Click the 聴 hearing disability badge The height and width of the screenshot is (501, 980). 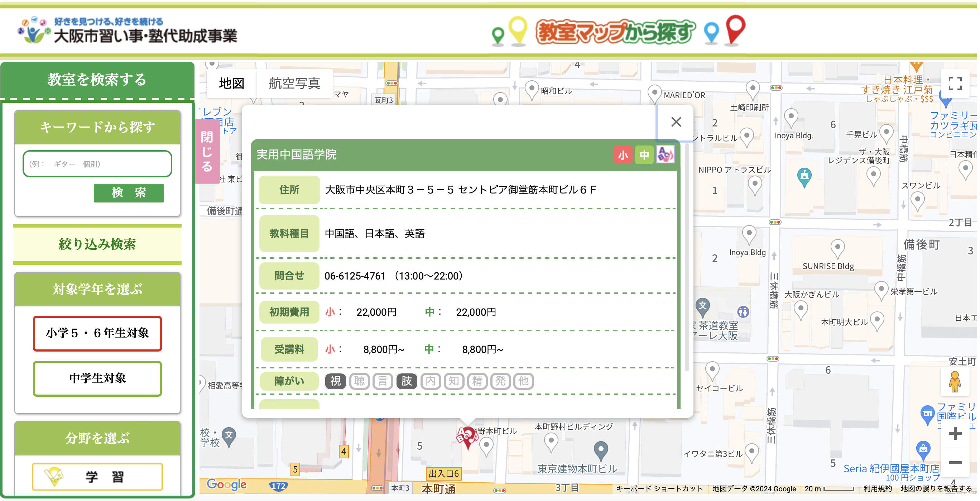pos(360,381)
